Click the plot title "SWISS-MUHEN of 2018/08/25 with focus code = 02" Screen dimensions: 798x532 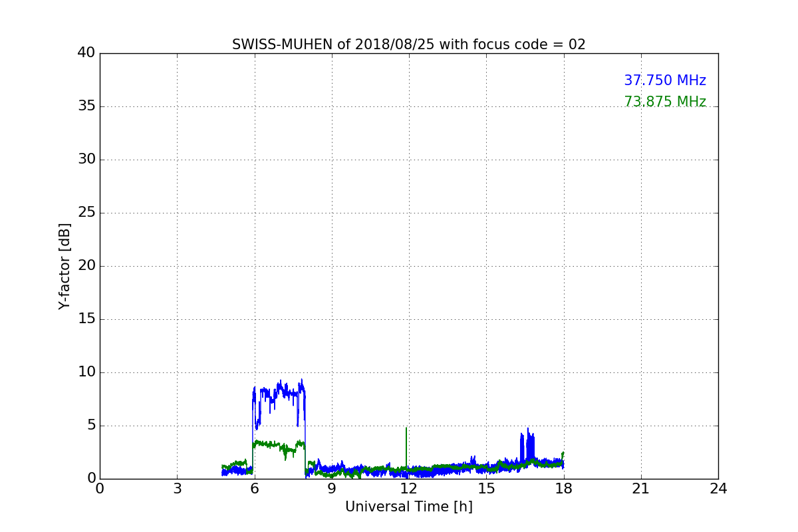pyautogui.click(x=409, y=45)
